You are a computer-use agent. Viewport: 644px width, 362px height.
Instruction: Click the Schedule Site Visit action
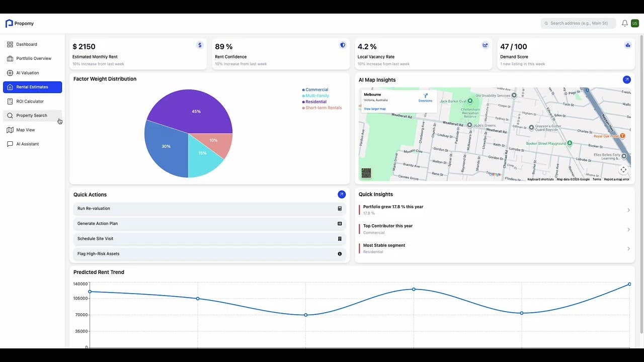click(x=210, y=239)
